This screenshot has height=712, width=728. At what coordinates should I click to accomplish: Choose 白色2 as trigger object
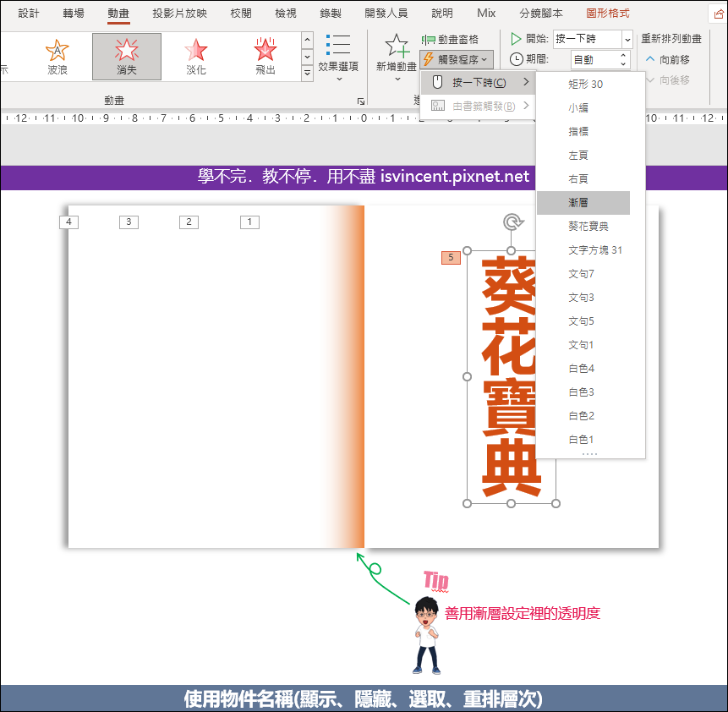pos(583,416)
